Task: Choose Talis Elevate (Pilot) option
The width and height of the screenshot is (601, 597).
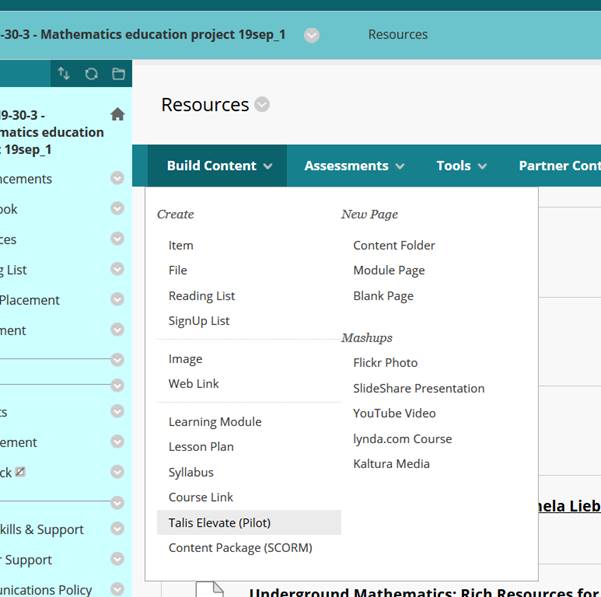Action: point(249,523)
